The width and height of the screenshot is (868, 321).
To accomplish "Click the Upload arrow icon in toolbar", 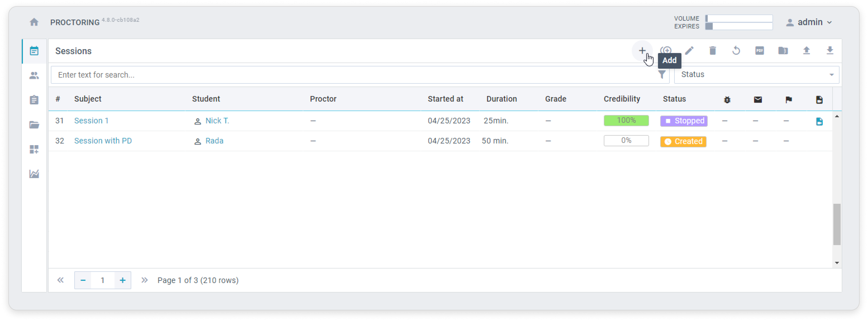I will (x=806, y=51).
